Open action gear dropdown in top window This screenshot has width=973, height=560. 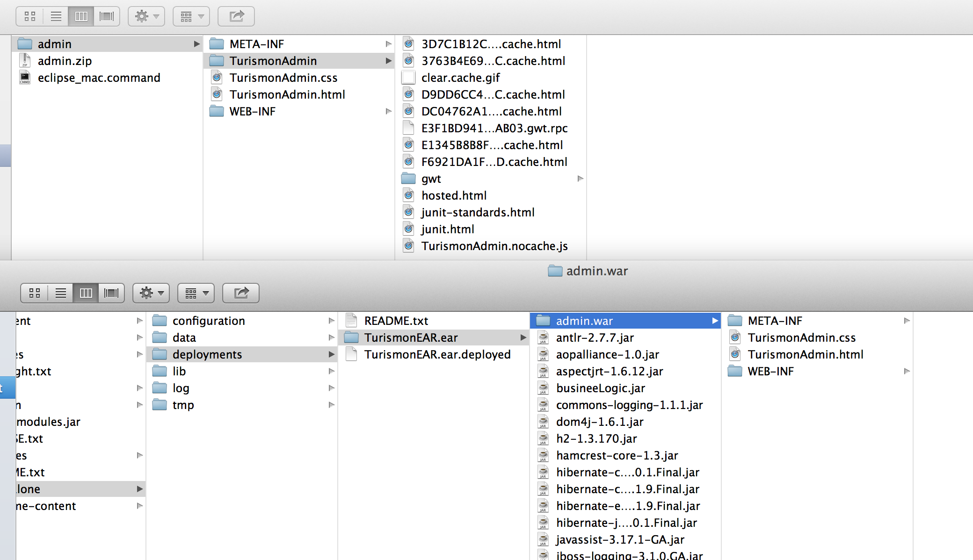point(146,16)
